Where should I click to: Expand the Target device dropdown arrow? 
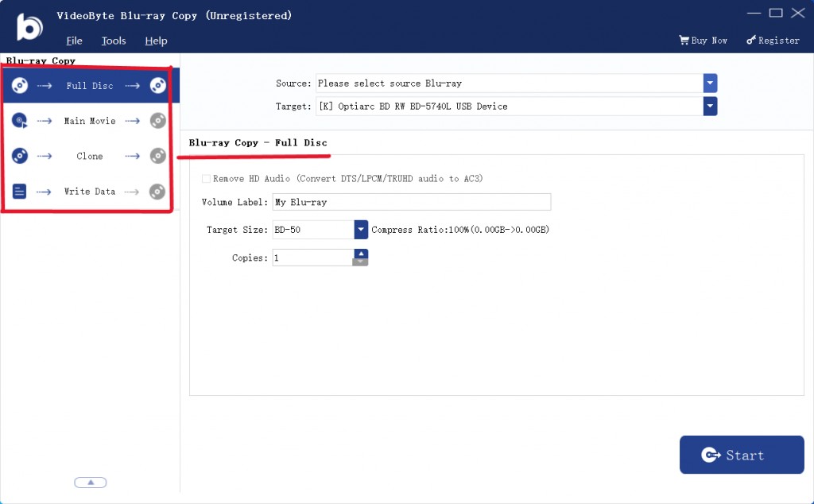point(710,107)
